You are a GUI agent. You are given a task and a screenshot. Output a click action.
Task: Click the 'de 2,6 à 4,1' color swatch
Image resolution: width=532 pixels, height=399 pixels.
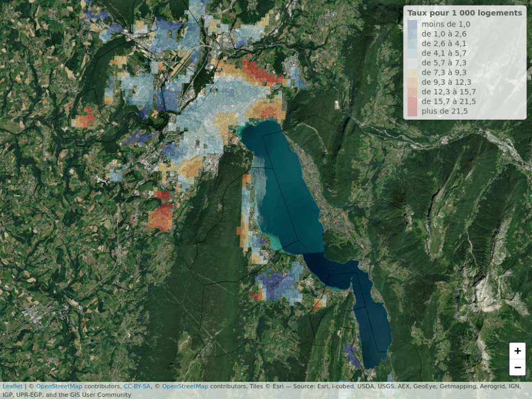pyautogui.click(x=412, y=43)
